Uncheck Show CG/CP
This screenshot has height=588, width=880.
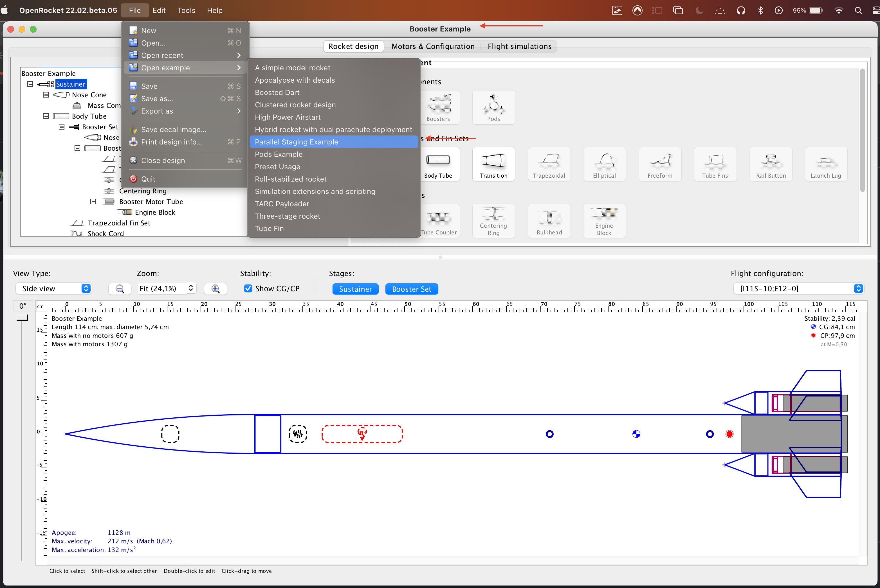pos(248,288)
